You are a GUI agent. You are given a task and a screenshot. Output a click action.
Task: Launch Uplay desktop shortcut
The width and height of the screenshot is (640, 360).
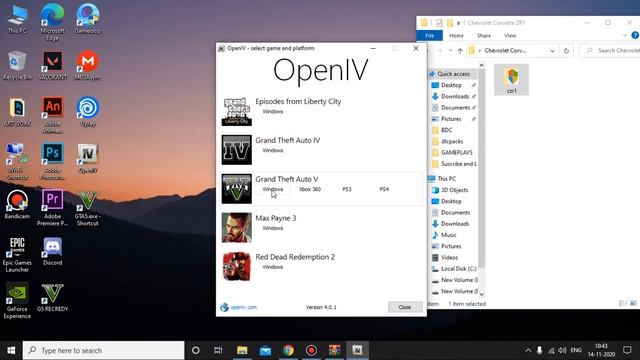point(88,112)
